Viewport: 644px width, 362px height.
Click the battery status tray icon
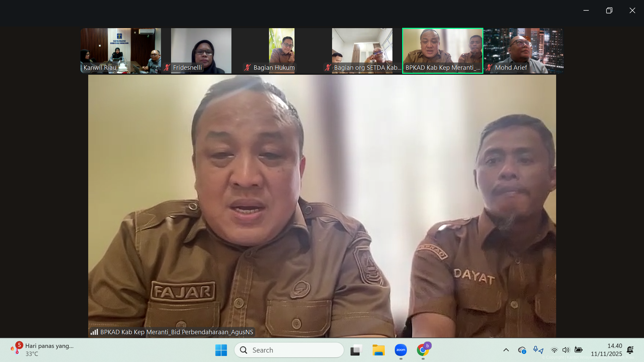coord(578,350)
